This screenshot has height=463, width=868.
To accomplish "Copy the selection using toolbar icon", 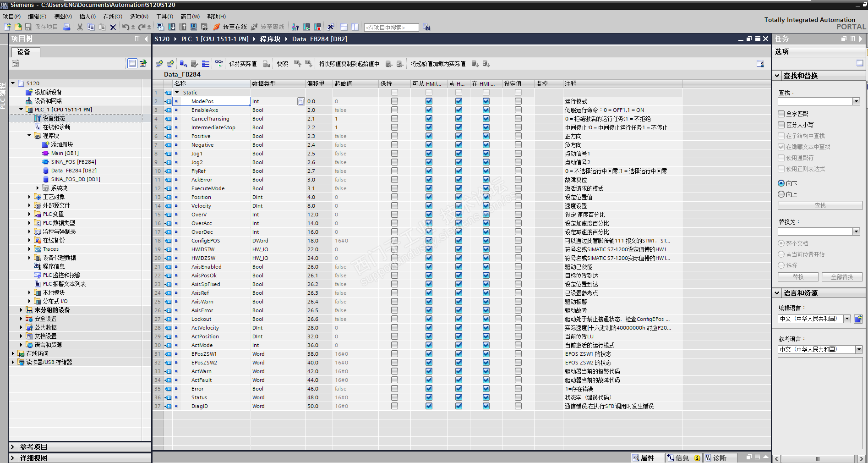I will [x=91, y=27].
